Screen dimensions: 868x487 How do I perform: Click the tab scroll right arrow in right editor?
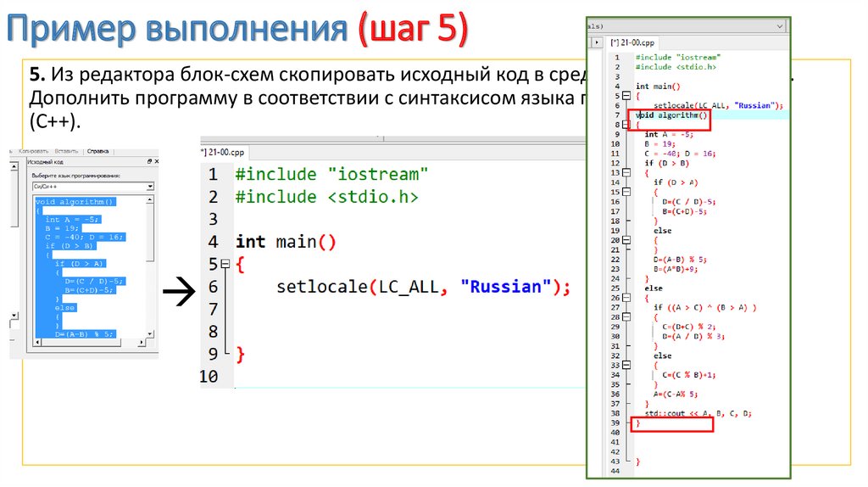[x=596, y=42]
